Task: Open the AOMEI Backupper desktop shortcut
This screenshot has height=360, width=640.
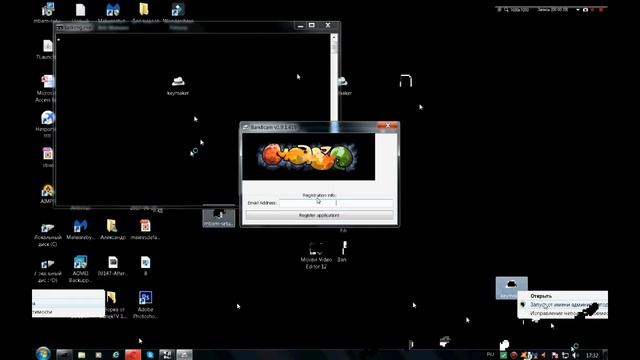Action: (x=80, y=269)
